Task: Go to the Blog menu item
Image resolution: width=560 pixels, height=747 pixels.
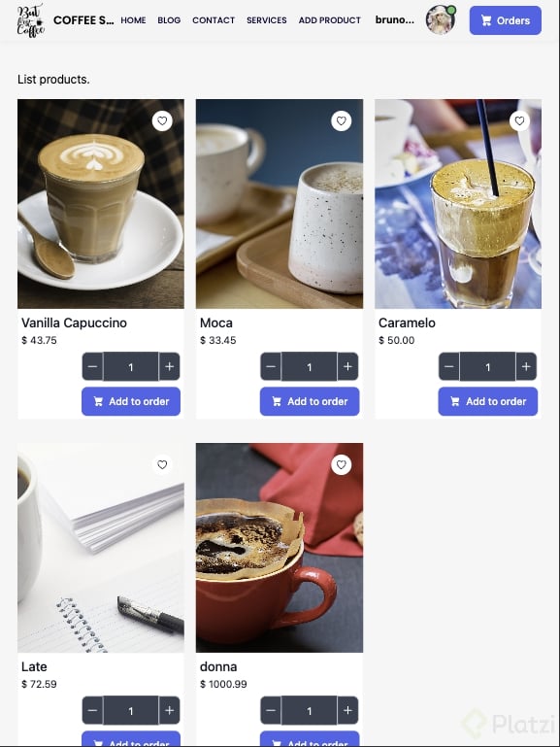Action: pyautogui.click(x=169, y=20)
